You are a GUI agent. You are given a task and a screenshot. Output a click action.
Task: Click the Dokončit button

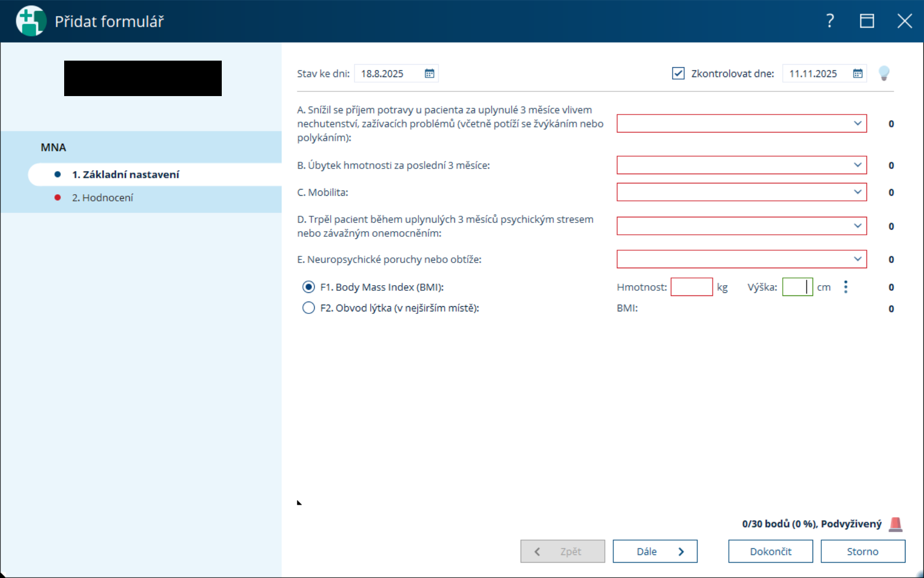click(771, 551)
